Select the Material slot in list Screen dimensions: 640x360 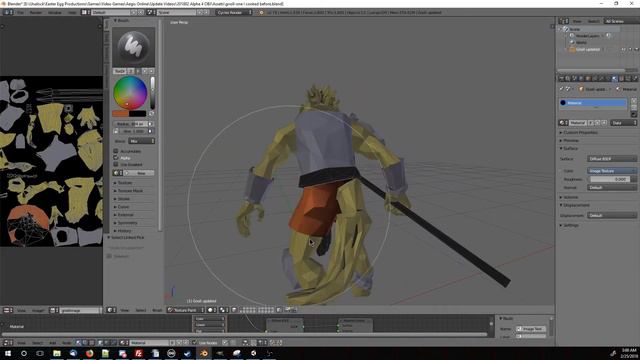[593, 103]
